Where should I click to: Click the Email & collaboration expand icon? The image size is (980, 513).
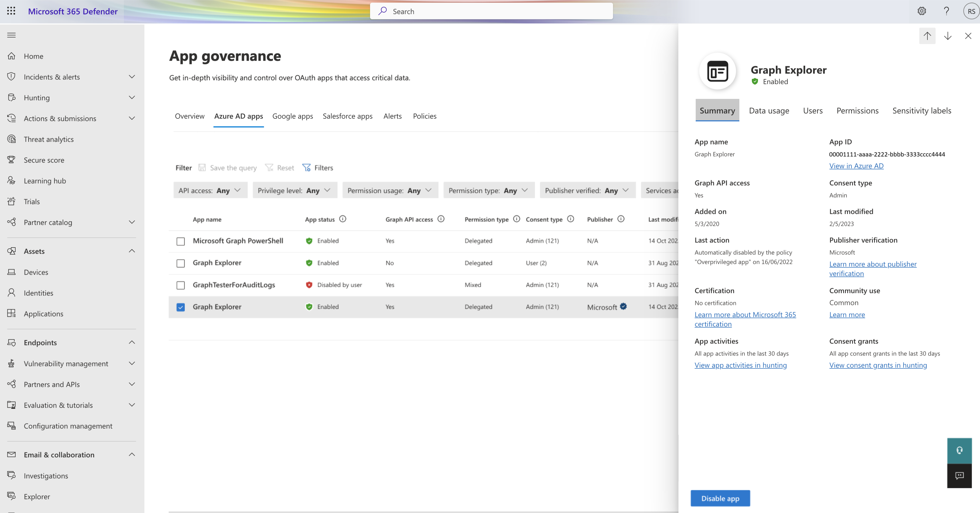[x=132, y=455]
